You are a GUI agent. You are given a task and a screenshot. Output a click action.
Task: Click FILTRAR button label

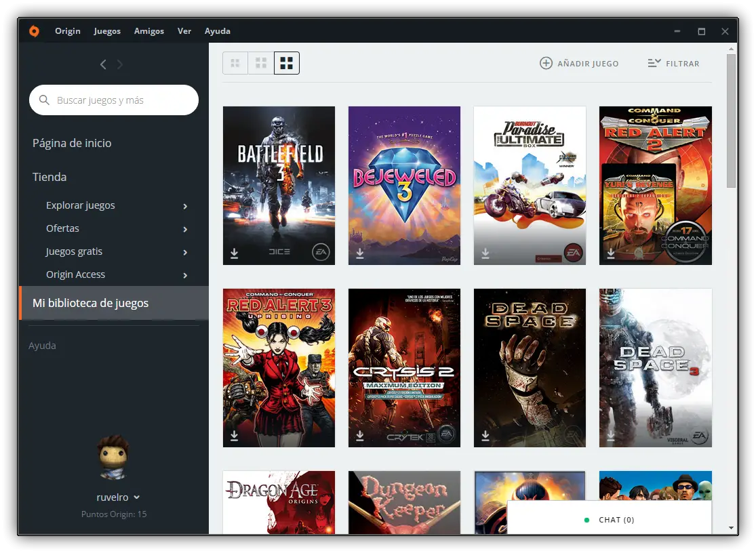coord(682,64)
